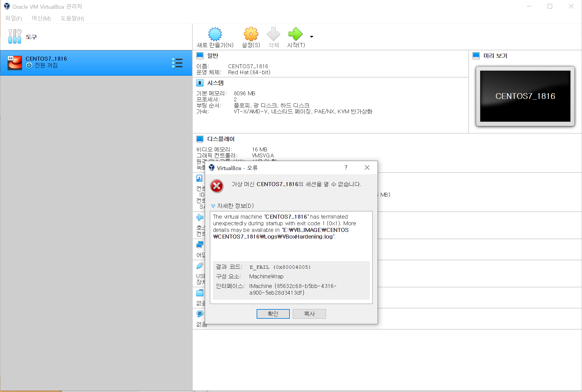Collapse the detailed info (자세한 정보) expander
582x392 pixels.
tap(213, 206)
